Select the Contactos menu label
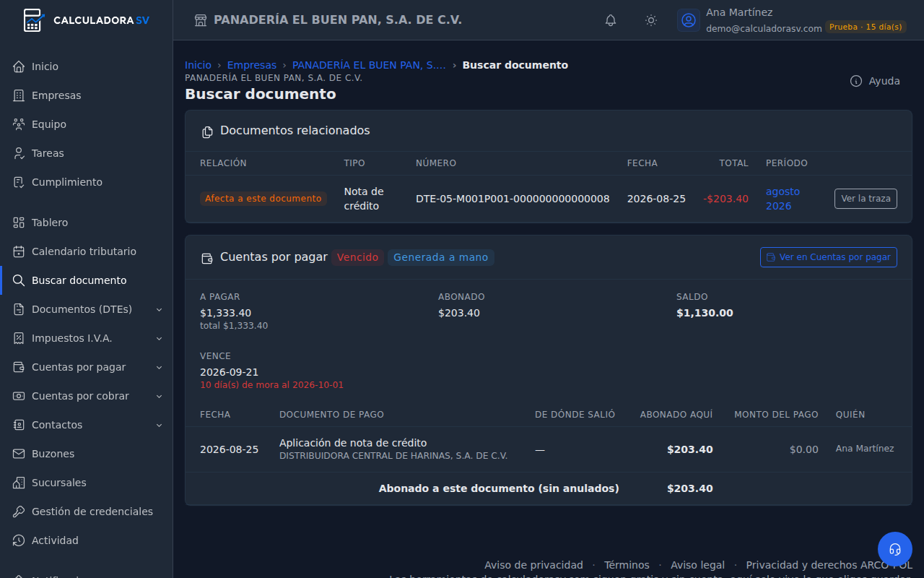This screenshot has width=924, height=578. 57,425
